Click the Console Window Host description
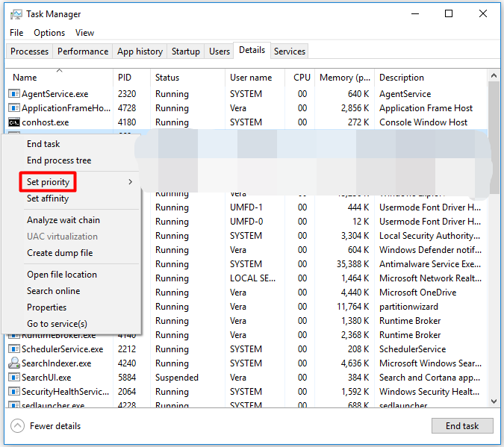504x447 pixels. tap(423, 122)
